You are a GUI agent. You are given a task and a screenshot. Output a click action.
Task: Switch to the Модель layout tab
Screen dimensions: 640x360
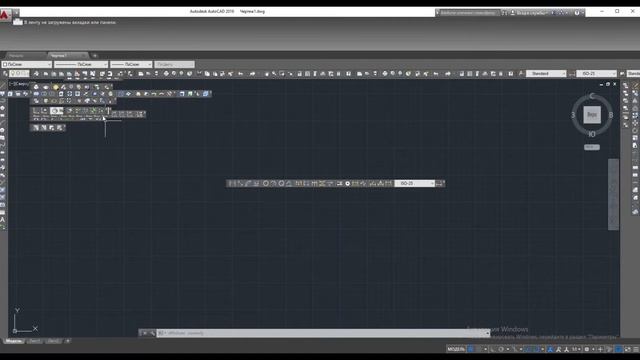[x=14, y=341]
